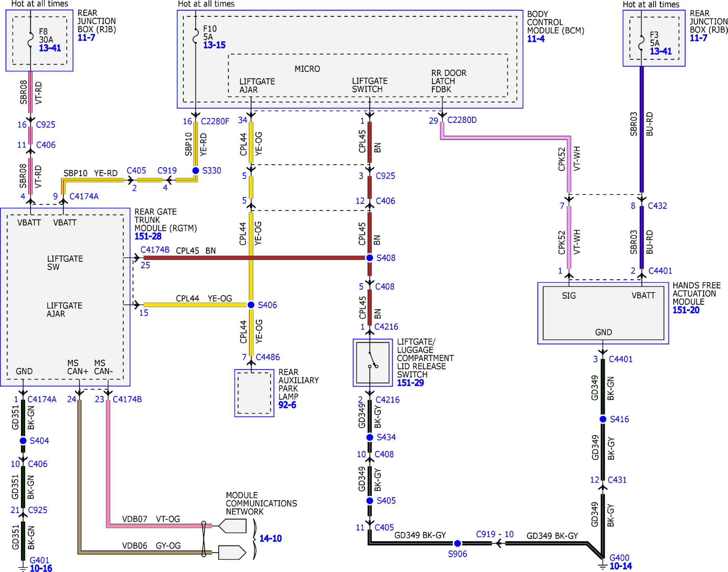Select the 'VDB06 GY-OG' wire label
Image resolution: width=728 pixels, height=572 pixels.
[151, 546]
